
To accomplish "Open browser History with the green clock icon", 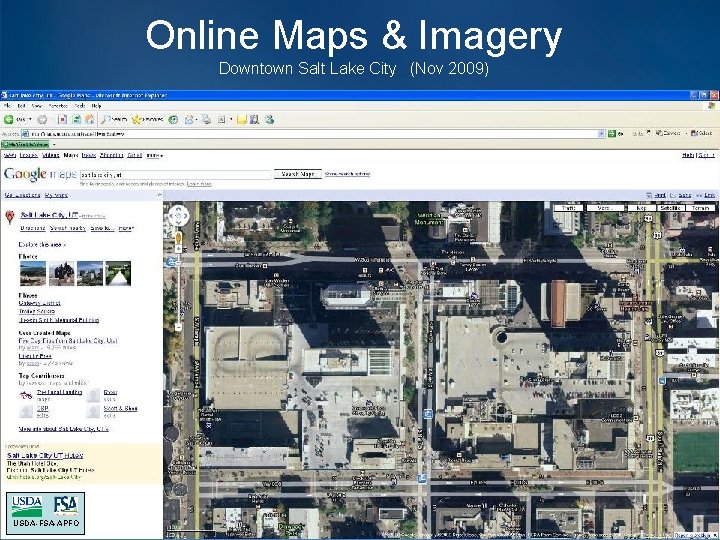I will tap(173, 119).
